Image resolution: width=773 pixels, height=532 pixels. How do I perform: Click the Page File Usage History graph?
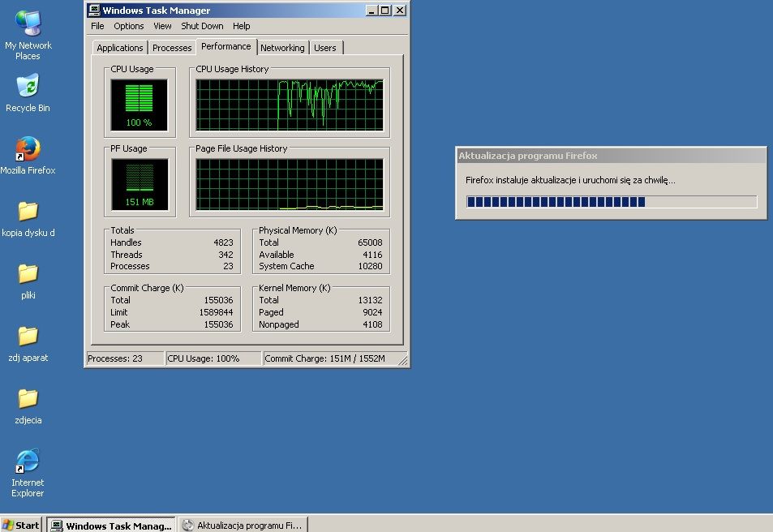[290, 184]
